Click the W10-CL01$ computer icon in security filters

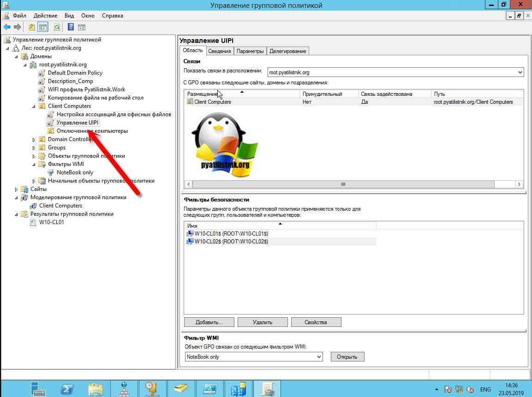[190, 234]
